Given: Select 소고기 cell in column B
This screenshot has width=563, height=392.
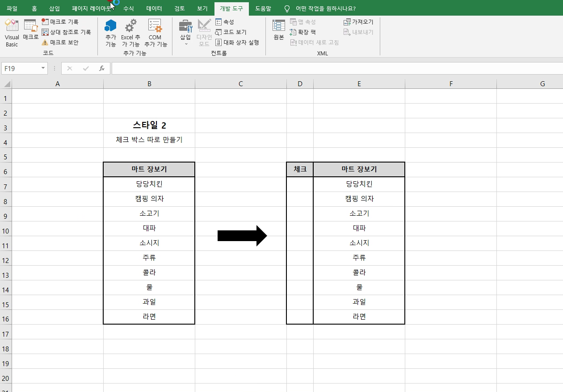Looking at the screenshot, I should click(x=149, y=213).
